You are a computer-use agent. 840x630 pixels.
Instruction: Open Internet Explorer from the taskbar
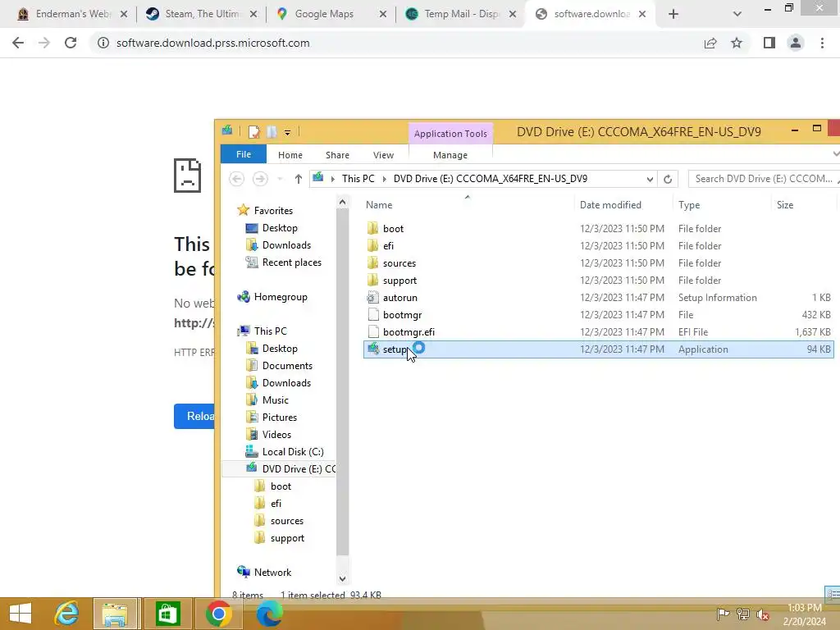[66, 614]
